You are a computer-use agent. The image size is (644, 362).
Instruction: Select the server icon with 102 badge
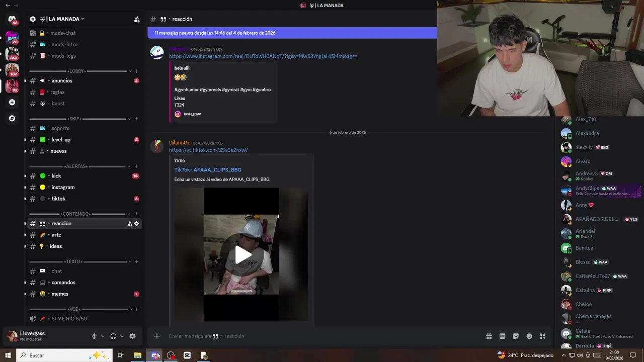point(12,69)
